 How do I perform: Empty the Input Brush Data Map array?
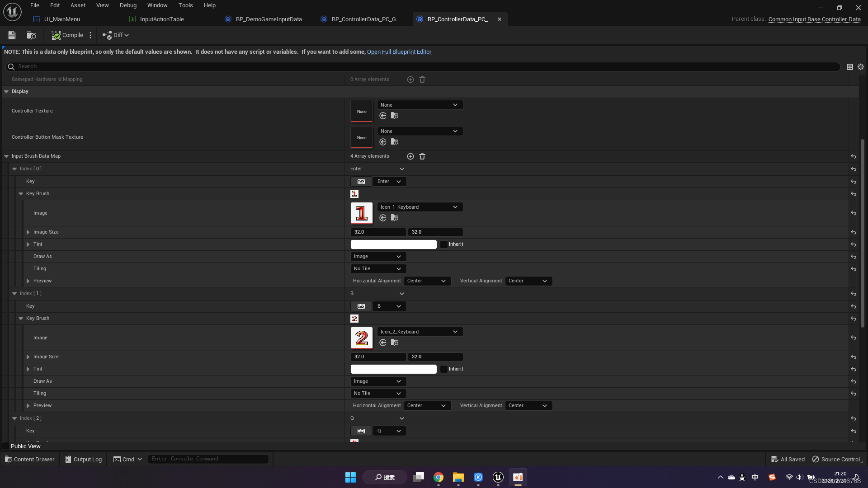pyautogui.click(x=422, y=156)
